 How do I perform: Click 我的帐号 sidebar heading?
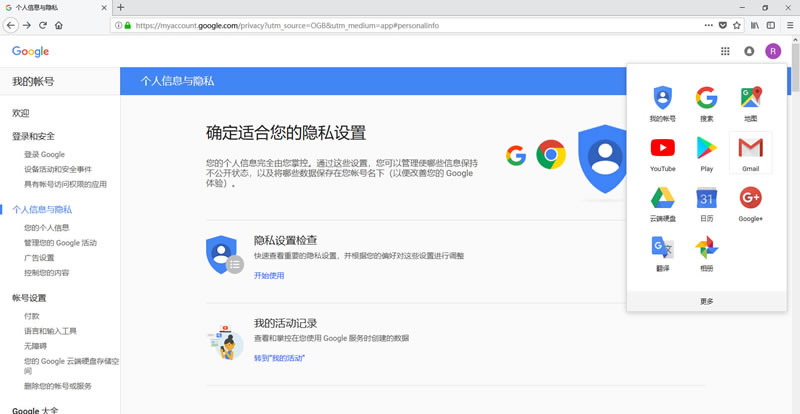pos(33,81)
